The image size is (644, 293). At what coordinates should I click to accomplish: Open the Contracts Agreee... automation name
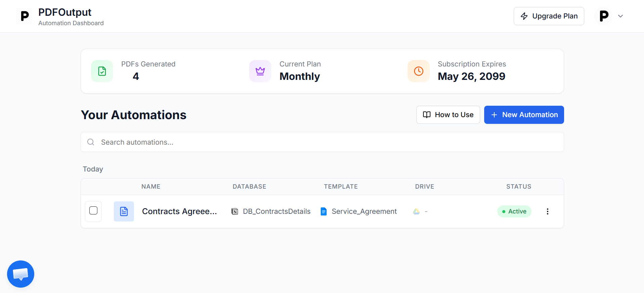tap(179, 211)
